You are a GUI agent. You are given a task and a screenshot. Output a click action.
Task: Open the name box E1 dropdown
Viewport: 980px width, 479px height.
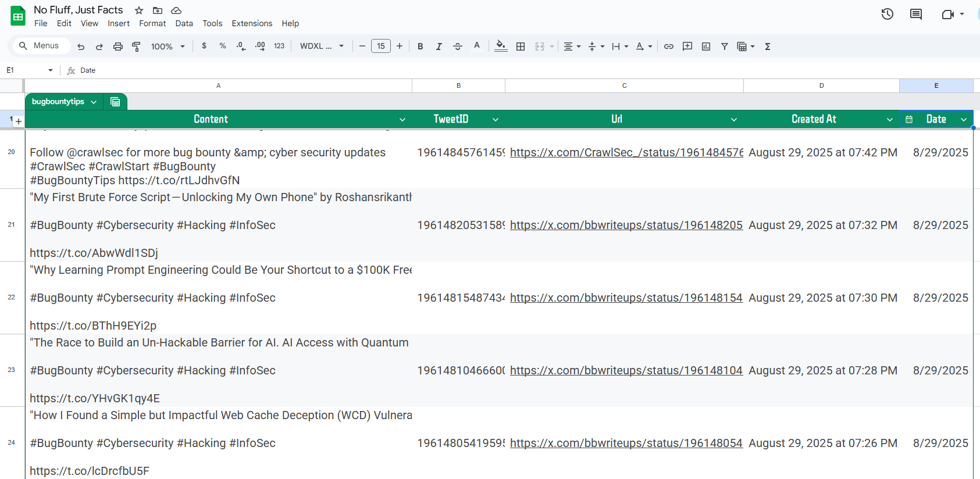pyautogui.click(x=51, y=70)
